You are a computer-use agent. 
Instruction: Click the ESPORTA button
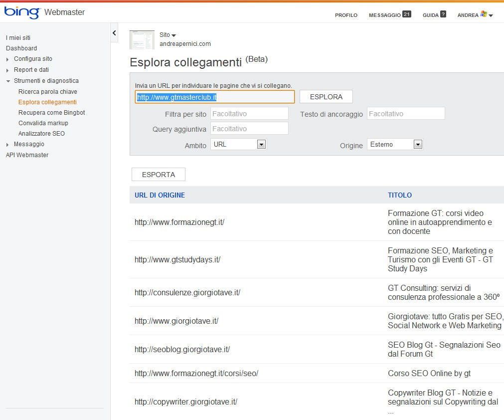point(158,175)
